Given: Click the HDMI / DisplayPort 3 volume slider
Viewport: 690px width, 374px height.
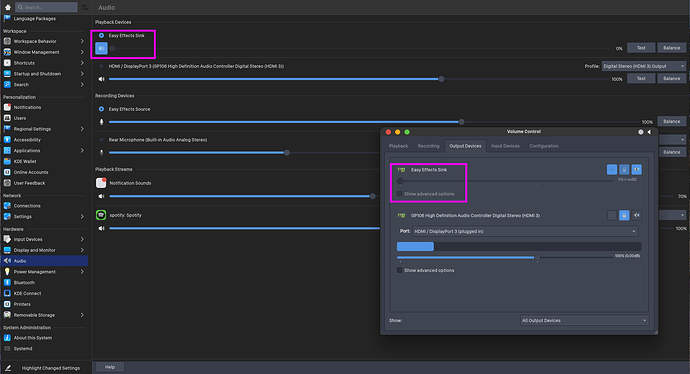Looking at the screenshot, I should [x=359, y=79].
